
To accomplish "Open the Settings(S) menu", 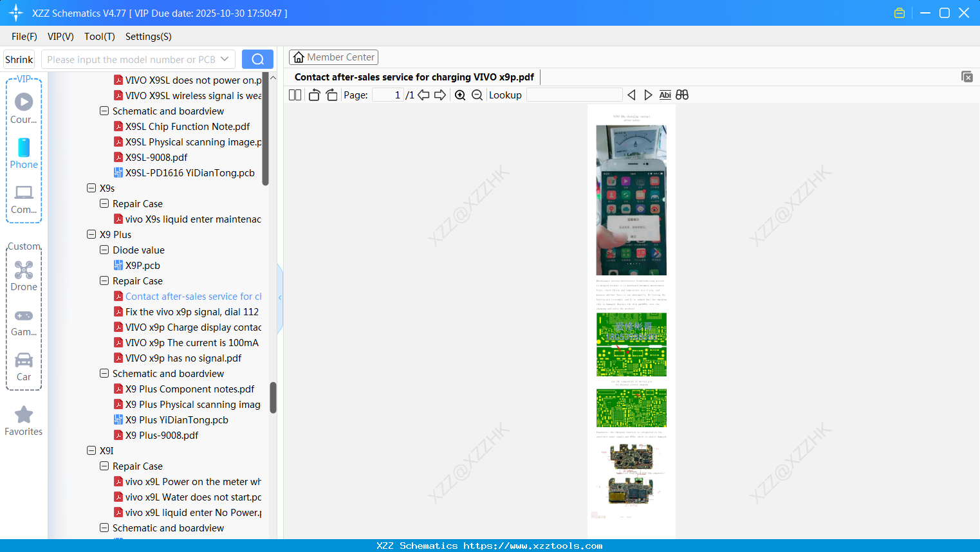I will click(x=149, y=37).
